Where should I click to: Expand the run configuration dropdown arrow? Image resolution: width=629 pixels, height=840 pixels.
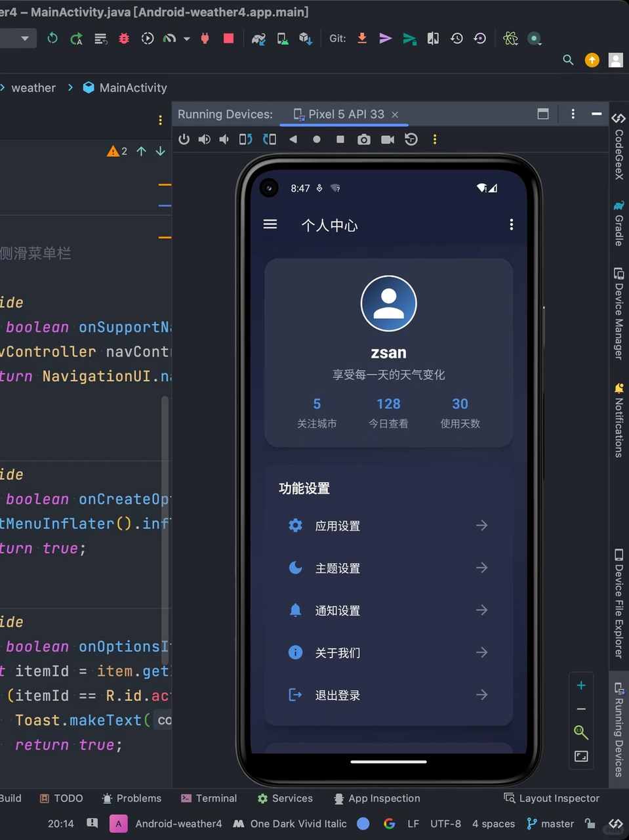pos(25,39)
